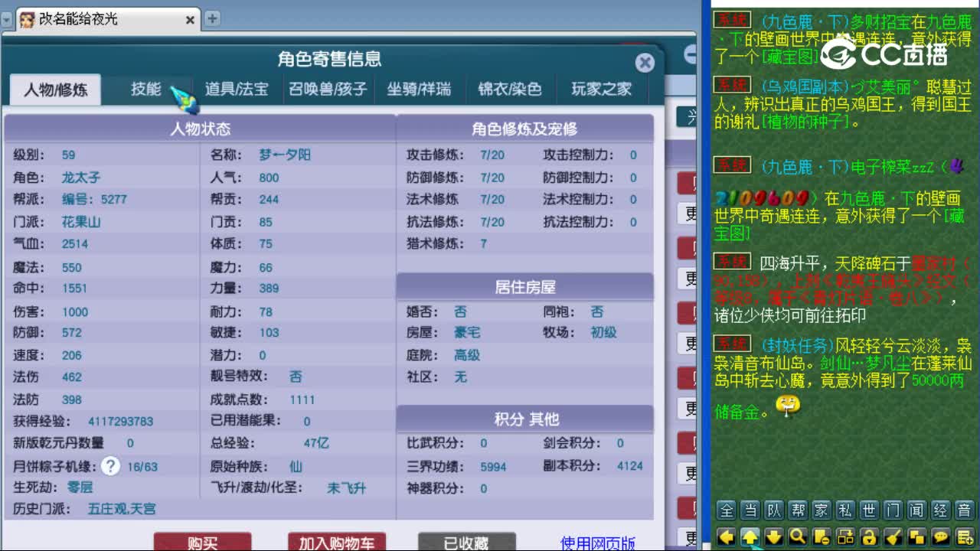The image size is (980, 551).
Task: Switch to the 坐骑/祥瑞 tab
Action: [419, 90]
